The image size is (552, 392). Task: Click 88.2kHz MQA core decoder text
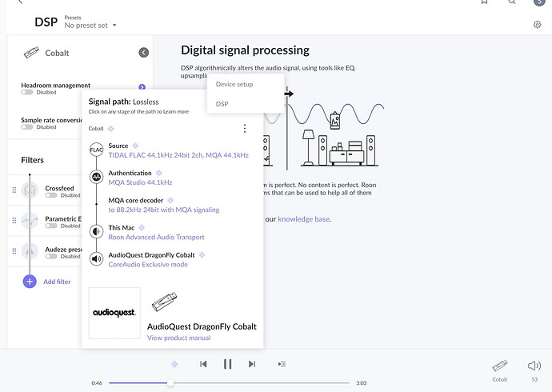[x=164, y=210]
